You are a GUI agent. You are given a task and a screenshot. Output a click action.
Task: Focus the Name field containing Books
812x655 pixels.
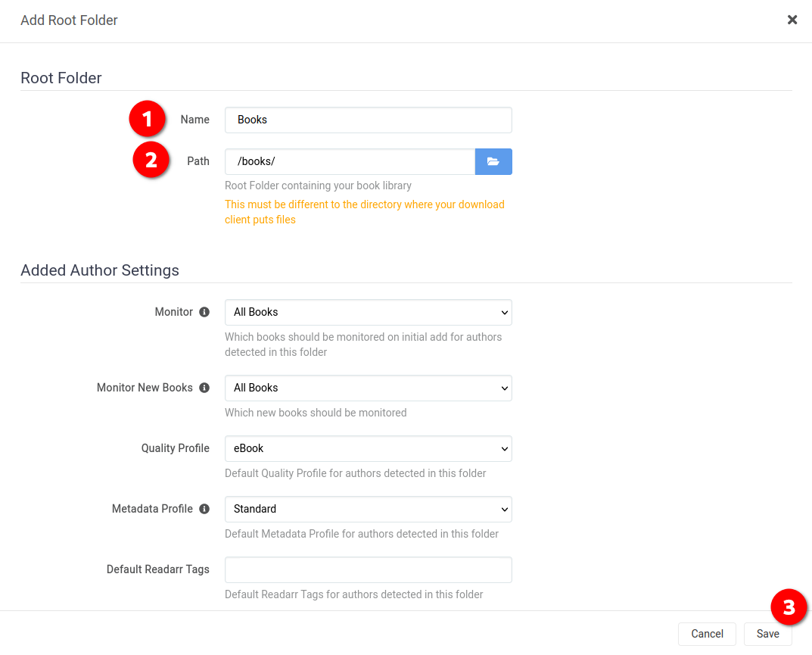tap(369, 120)
